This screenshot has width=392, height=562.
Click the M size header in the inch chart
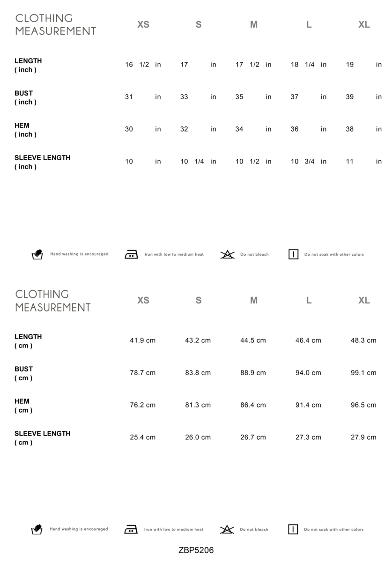click(x=254, y=25)
